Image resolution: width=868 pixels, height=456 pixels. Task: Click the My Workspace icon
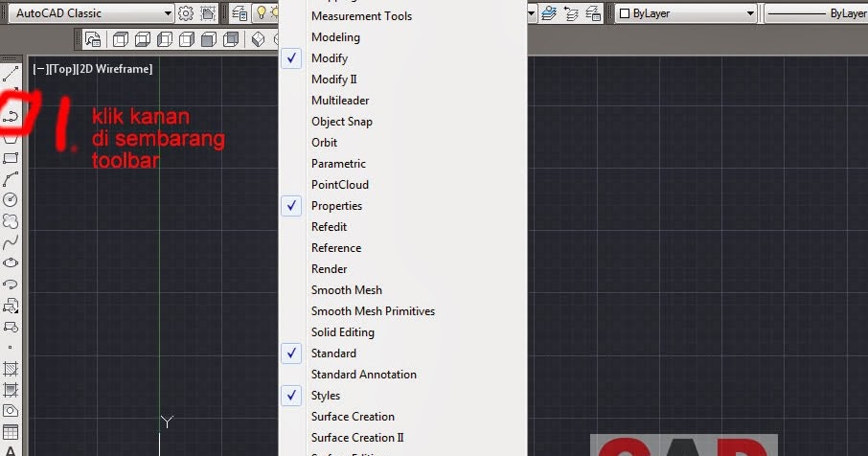208,13
